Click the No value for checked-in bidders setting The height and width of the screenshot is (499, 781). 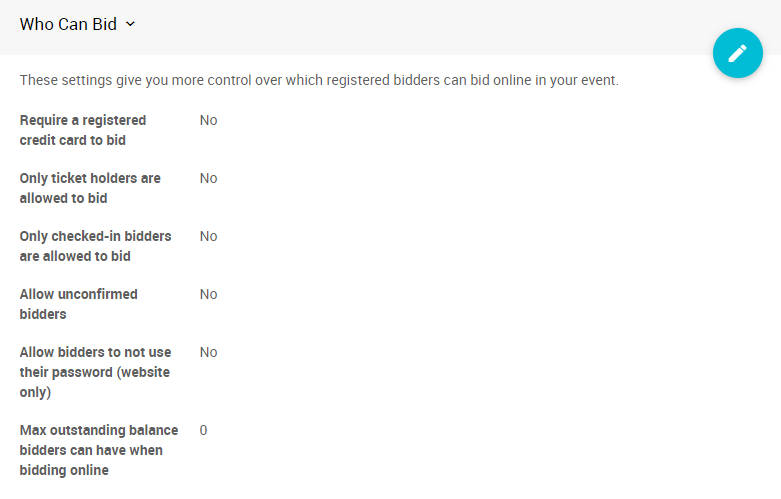208,236
